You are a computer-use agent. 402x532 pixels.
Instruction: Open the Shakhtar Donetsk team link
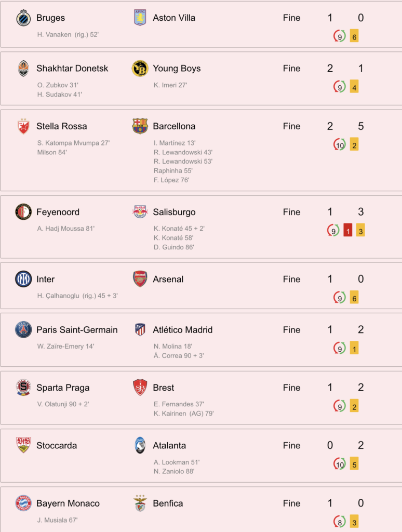[x=72, y=68]
